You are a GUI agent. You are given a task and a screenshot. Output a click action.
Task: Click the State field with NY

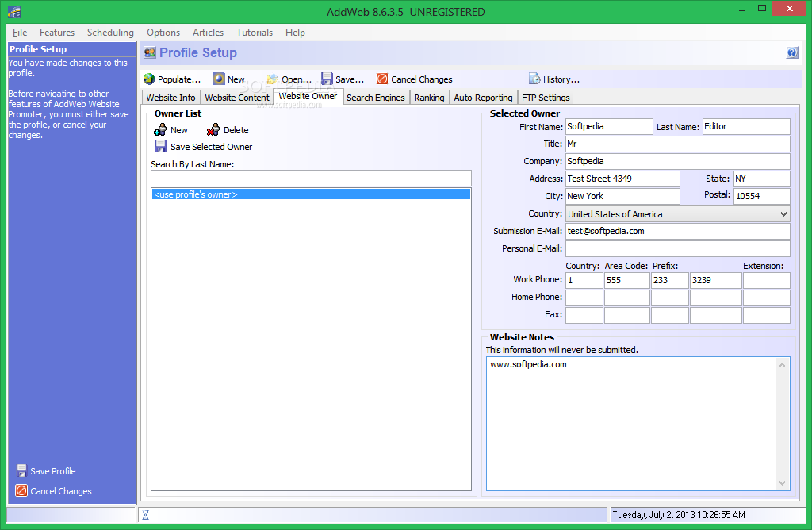[762, 179]
